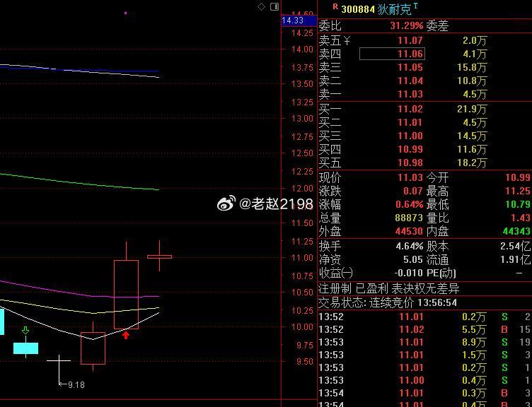Select the 13:53 tick priced 11.00

(x=424, y=380)
